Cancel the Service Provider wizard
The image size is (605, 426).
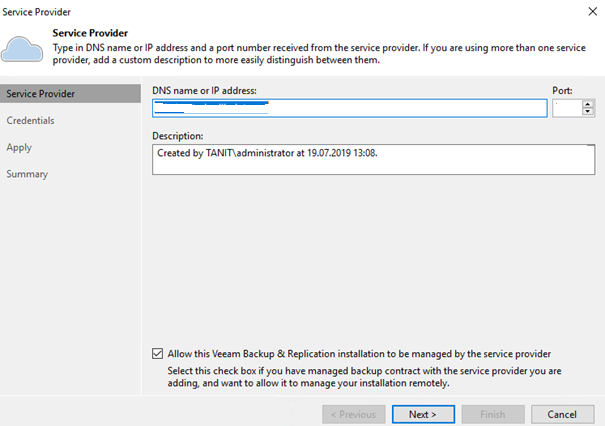[563, 414]
